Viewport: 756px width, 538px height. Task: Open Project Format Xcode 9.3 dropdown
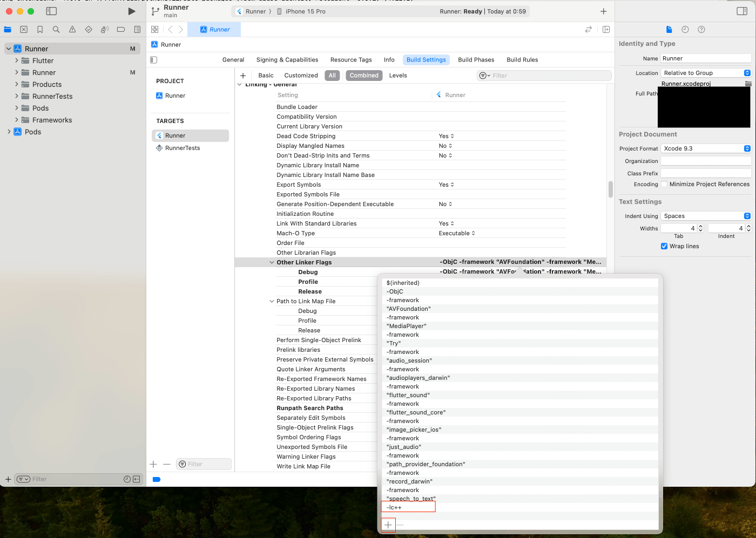click(x=706, y=148)
